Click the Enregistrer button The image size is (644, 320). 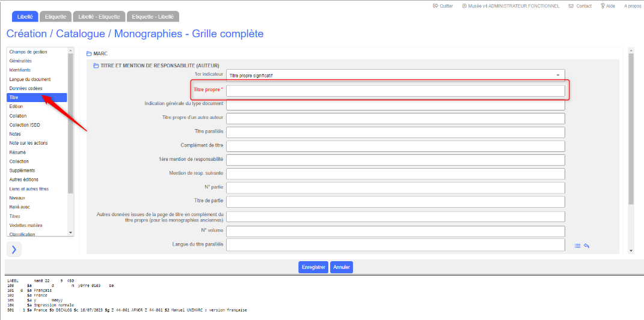coord(313,267)
